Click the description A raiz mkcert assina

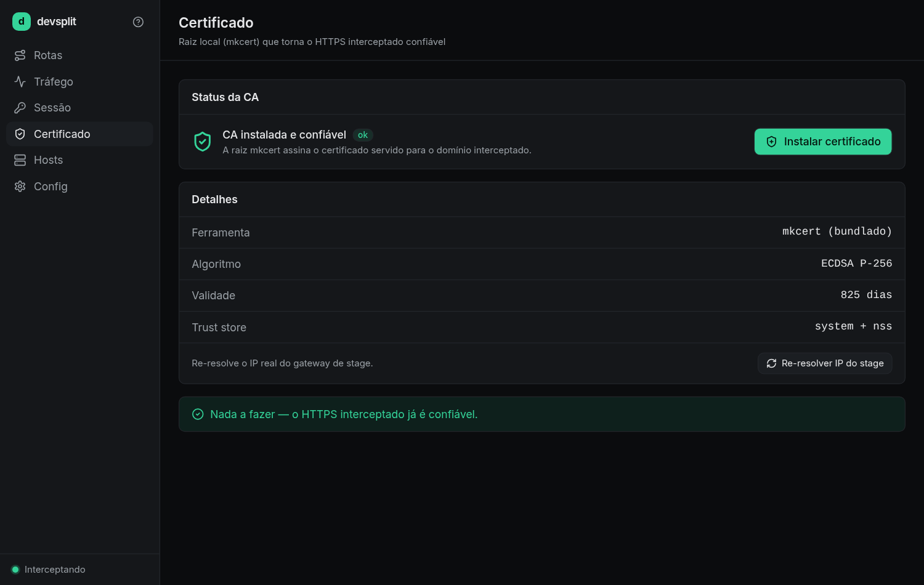[377, 150]
